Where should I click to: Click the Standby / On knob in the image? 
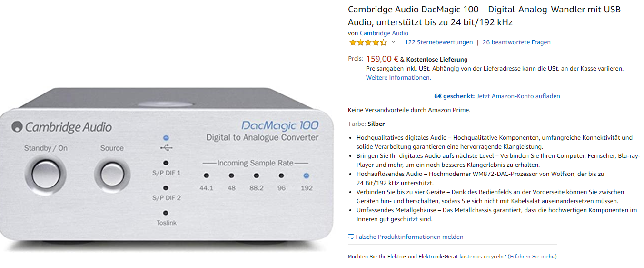[x=46, y=170]
